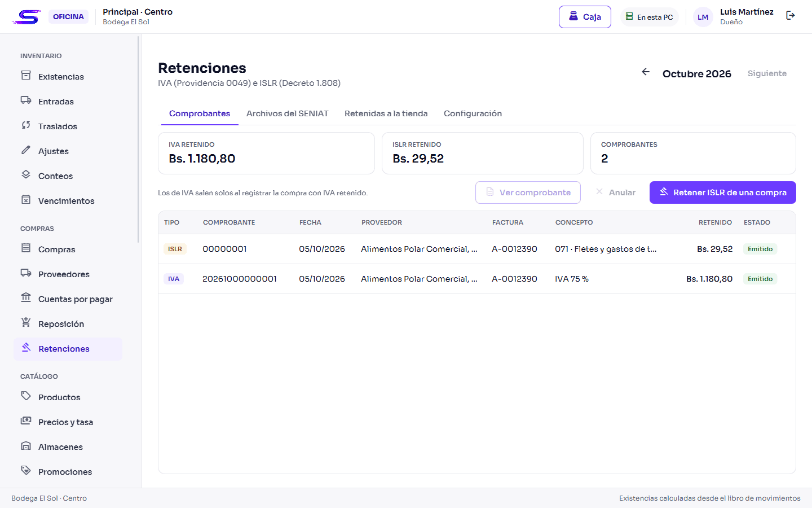Click the LM user avatar
This screenshot has width=812, height=508.
tap(703, 17)
